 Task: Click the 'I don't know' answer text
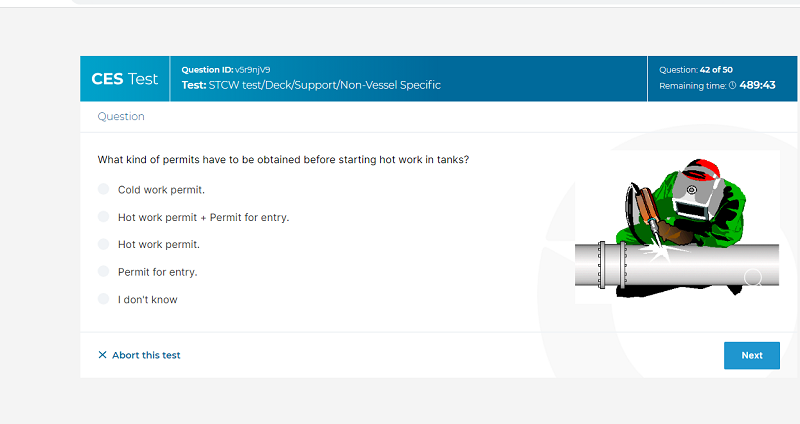point(147,300)
